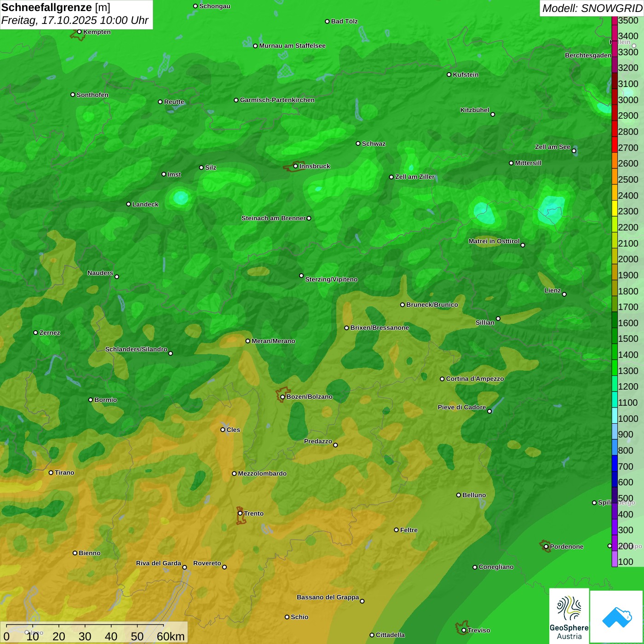The width and height of the screenshot is (644, 644).
Task: Click the Bozen/Bolzano city marker
Action: click(x=282, y=397)
